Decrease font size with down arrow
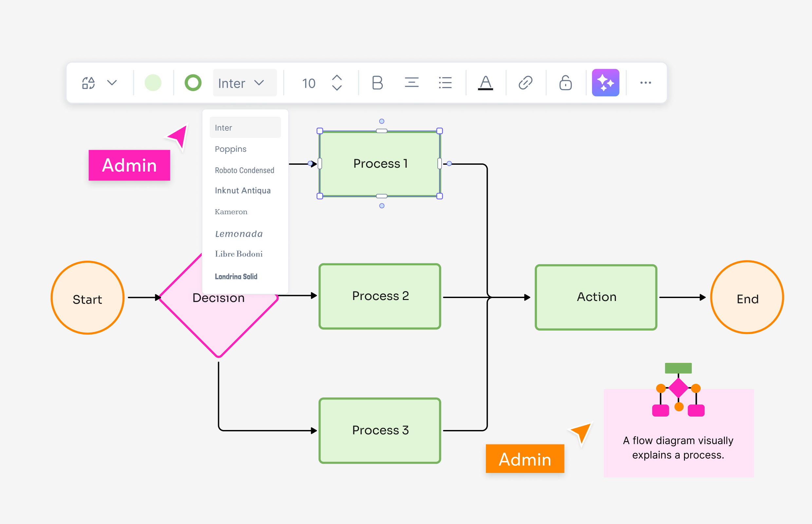 (337, 88)
